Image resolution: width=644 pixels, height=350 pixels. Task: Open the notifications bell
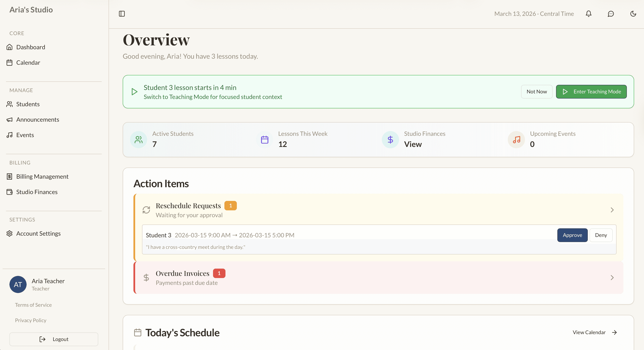pyautogui.click(x=588, y=14)
